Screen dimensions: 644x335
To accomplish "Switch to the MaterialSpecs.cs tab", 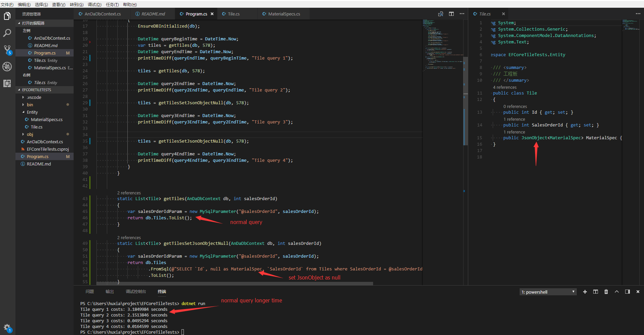I will (x=283, y=14).
